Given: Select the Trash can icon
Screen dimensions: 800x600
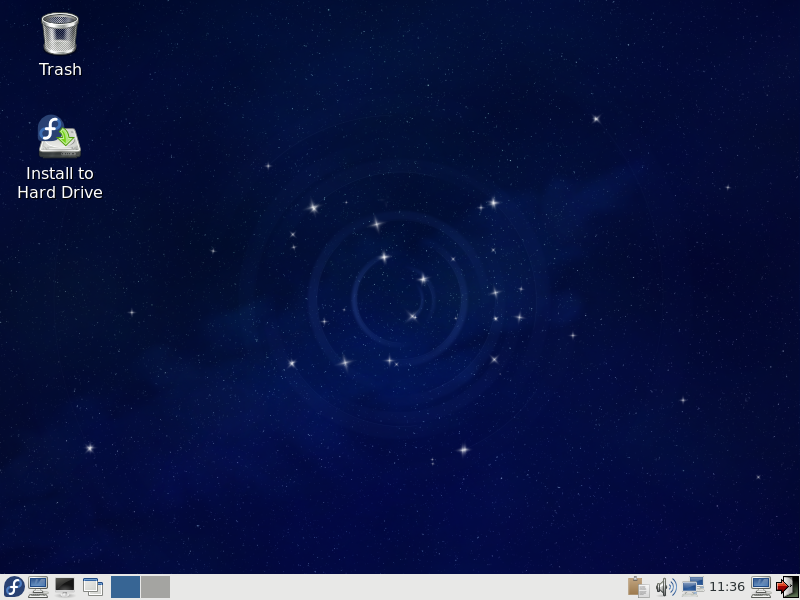Looking at the screenshot, I should point(60,33).
